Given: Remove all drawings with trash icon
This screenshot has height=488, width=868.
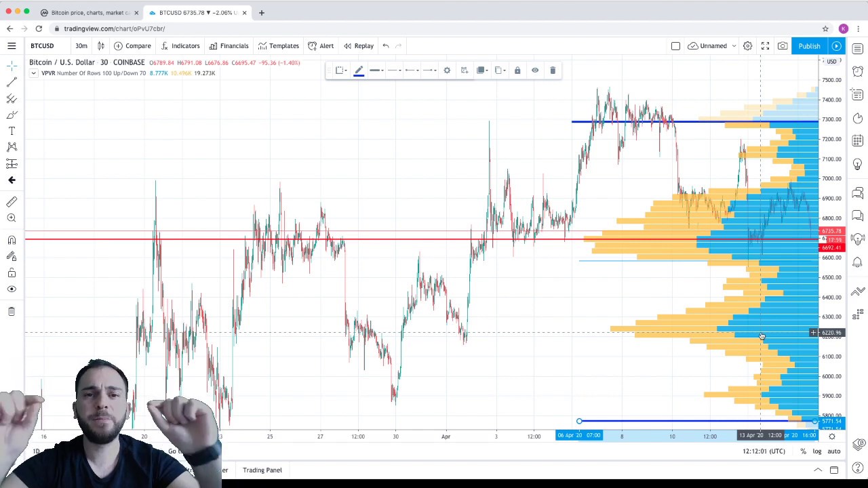Looking at the screenshot, I should pyautogui.click(x=12, y=311).
